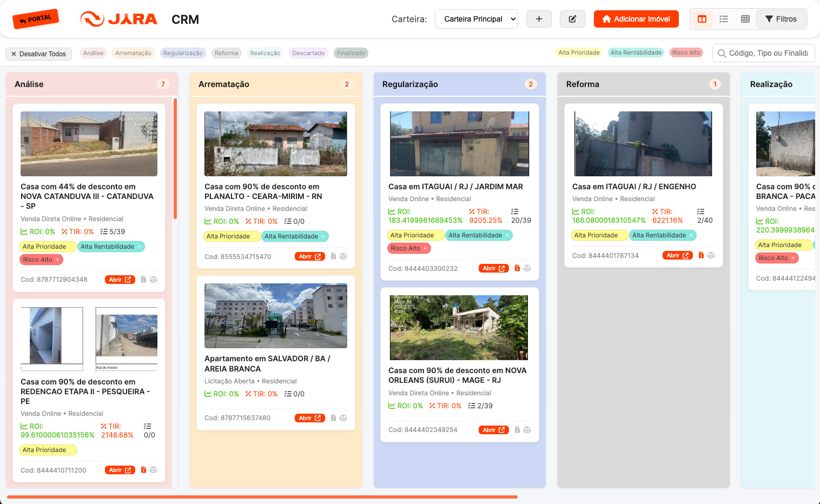Remove Risco Alto tag on Jardim Mar card
The height and width of the screenshot is (504, 820).
pyautogui.click(x=425, y=248)
